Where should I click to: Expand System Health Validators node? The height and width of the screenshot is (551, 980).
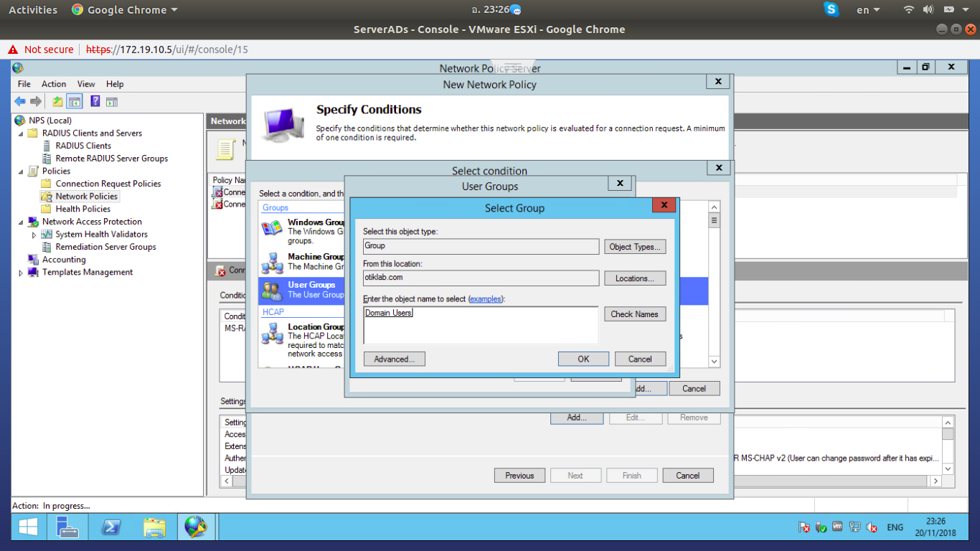coord(34,235)
